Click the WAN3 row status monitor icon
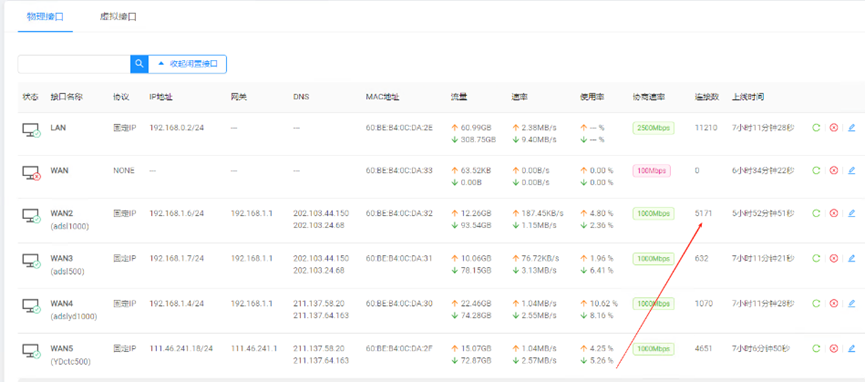 (x=31, y=261)
